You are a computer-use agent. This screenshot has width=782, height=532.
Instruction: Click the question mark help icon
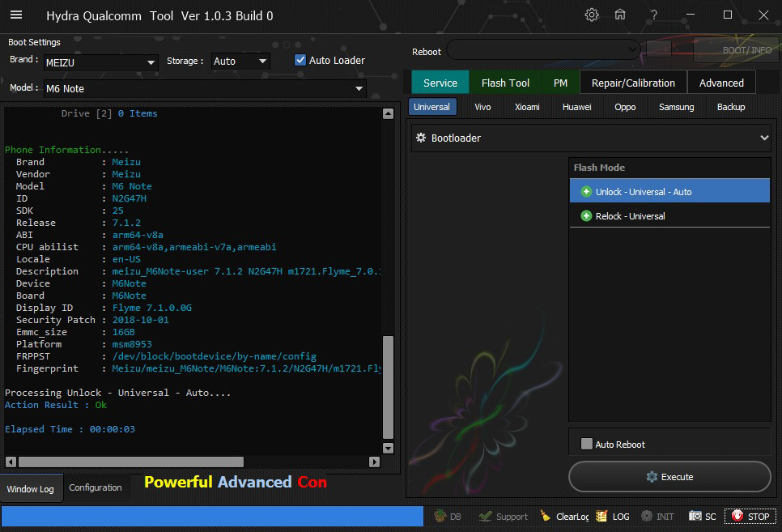coord(653,15)
